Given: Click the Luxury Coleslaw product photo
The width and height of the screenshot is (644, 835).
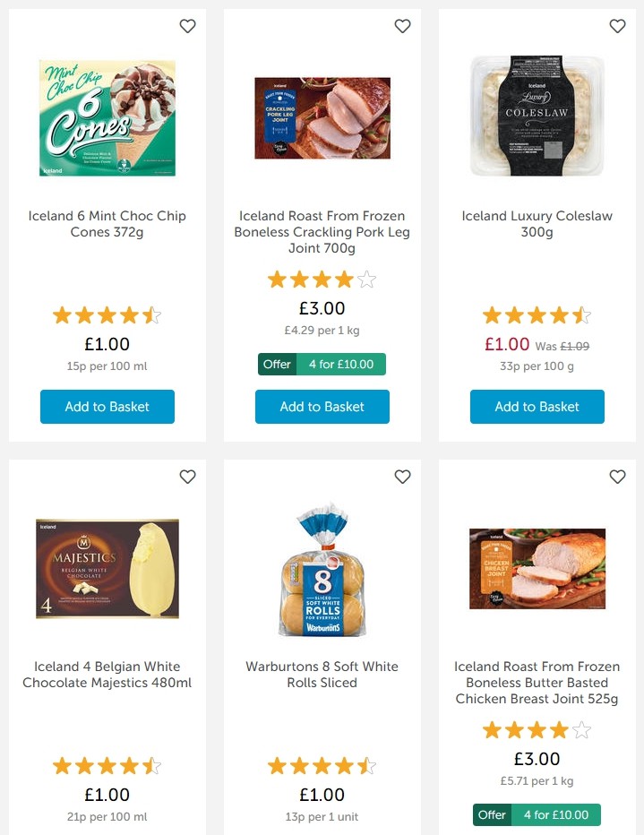Looking at the screenshot, I should (537, 116).
